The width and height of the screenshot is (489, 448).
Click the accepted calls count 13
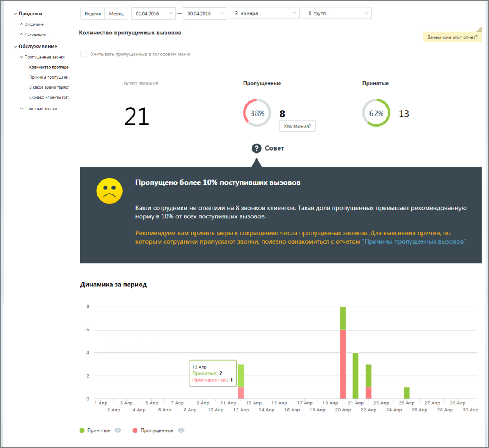[404, 114]
